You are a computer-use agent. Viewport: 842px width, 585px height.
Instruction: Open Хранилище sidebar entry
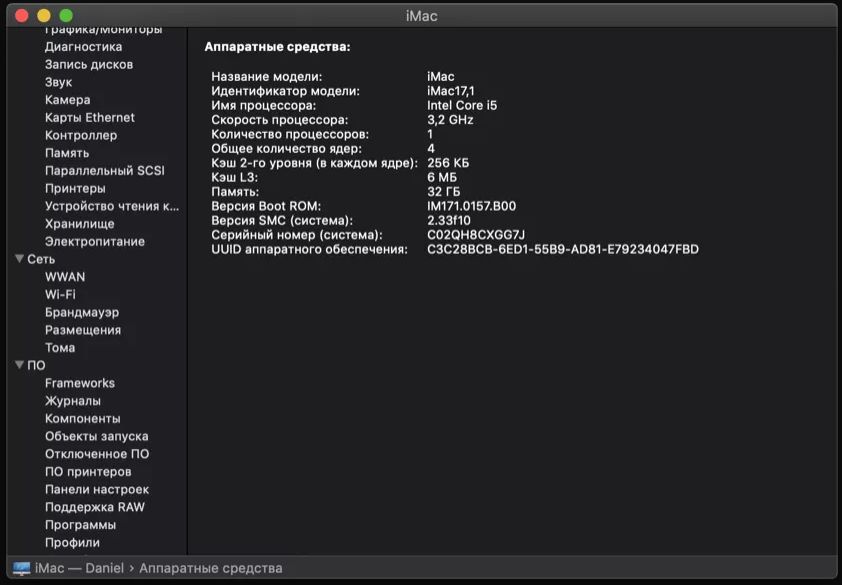click(x=79, y=224)
